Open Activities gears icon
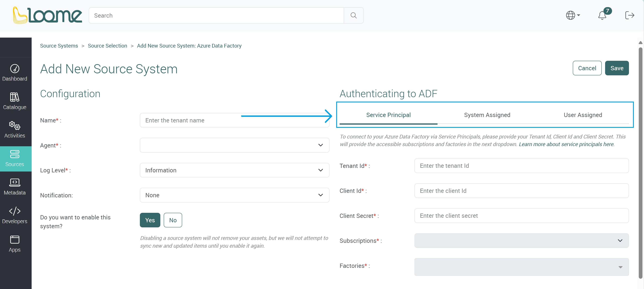 coord(15,126)
